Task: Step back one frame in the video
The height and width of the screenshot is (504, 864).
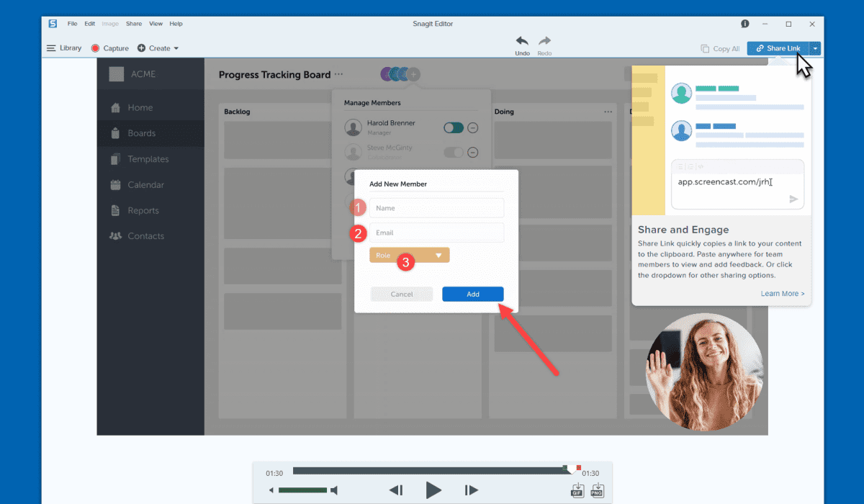Action: 395,490
